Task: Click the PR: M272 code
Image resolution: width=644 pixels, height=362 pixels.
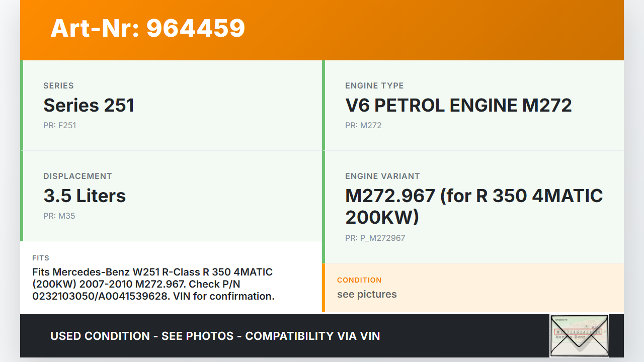Action: point(363,125)
